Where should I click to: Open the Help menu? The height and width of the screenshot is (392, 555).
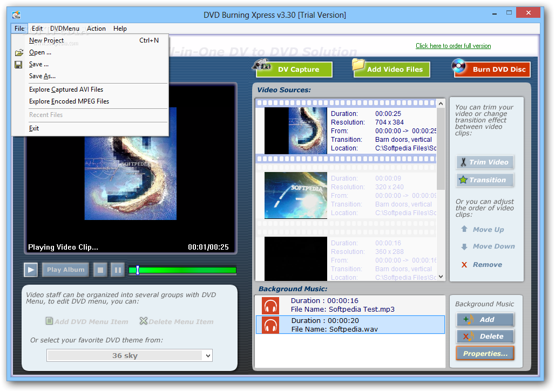coord(120,29)
